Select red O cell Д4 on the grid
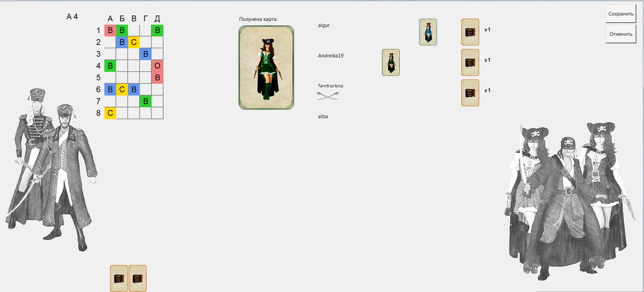 click(157, 66)
